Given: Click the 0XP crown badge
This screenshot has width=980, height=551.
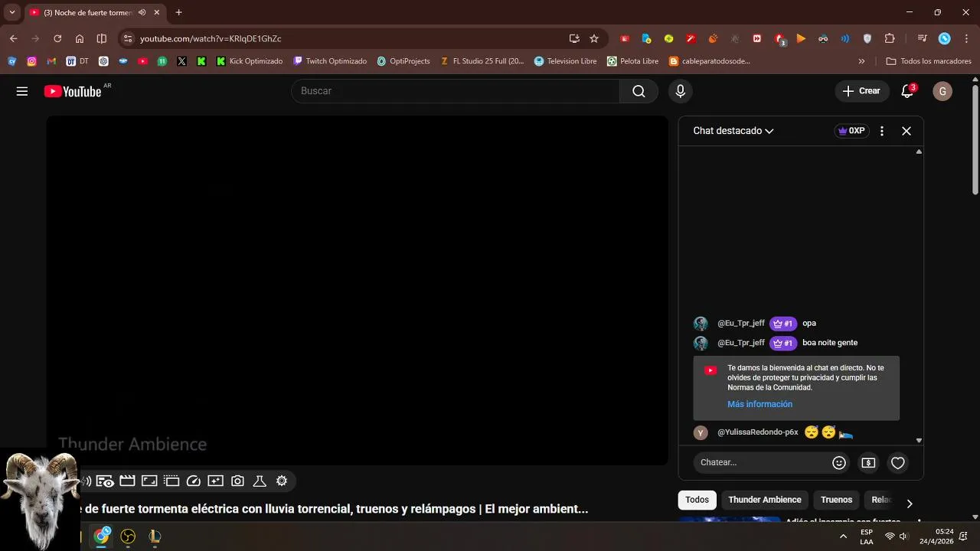Looking at the screenshot, I should pyautogui.click(x=851, y=131).
